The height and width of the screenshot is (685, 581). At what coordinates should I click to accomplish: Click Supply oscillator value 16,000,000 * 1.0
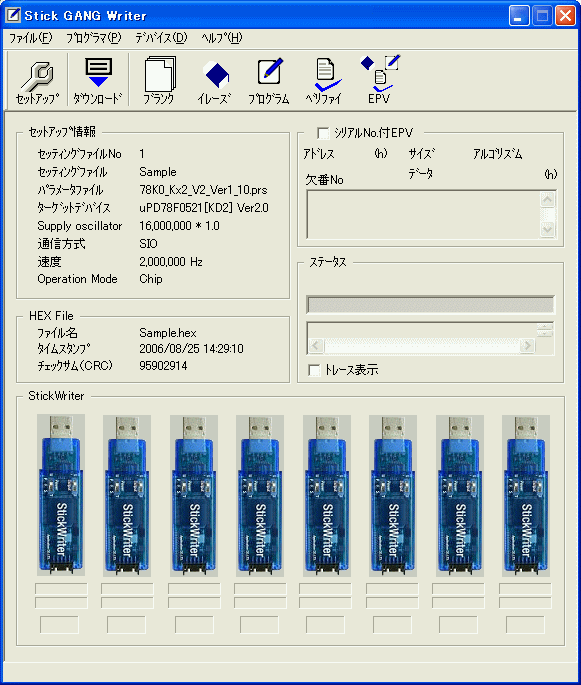179,226
